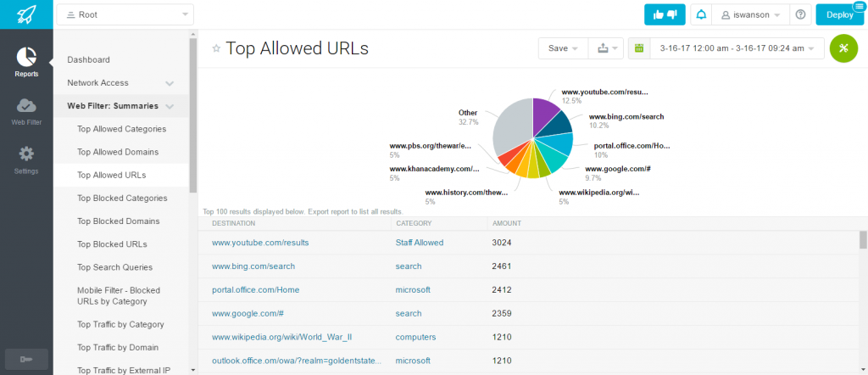Select Top Traffic by Category report
Viewport: 868px width, 375px height.
click(120, 325)
